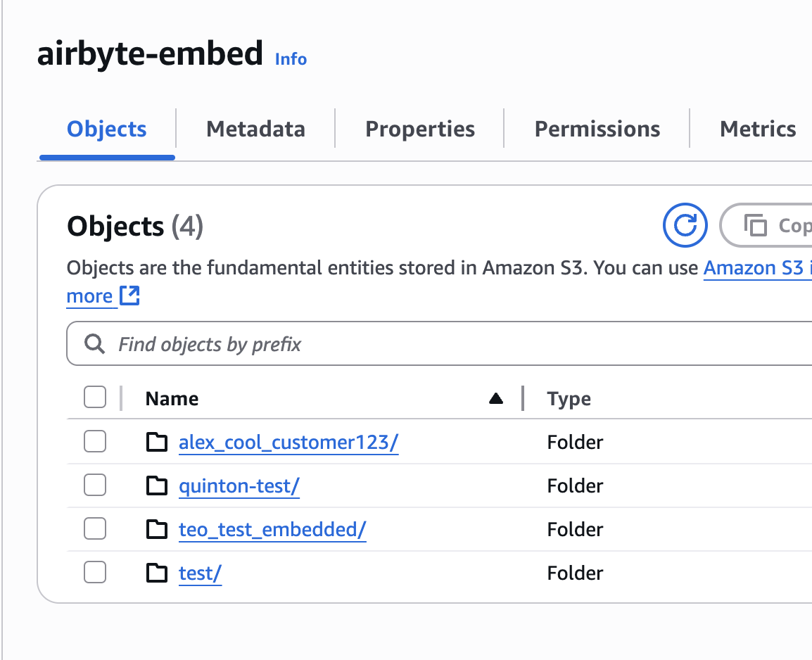
Task: Open the Properties tab
Action: (x=420, y=129)
